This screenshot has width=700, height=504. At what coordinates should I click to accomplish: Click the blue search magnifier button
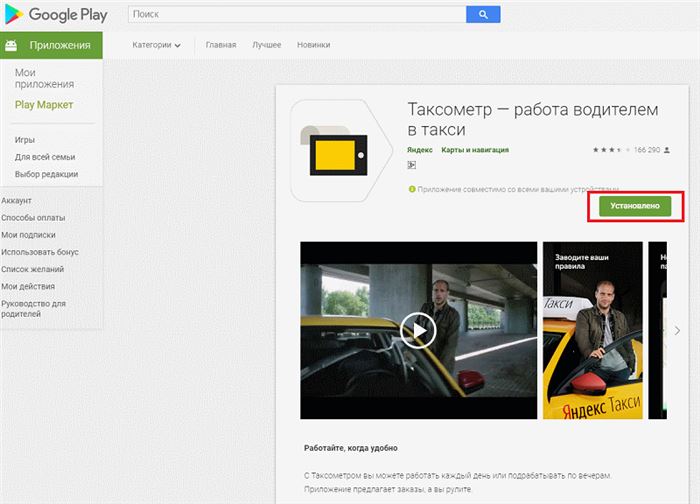[x=483, y=14]
